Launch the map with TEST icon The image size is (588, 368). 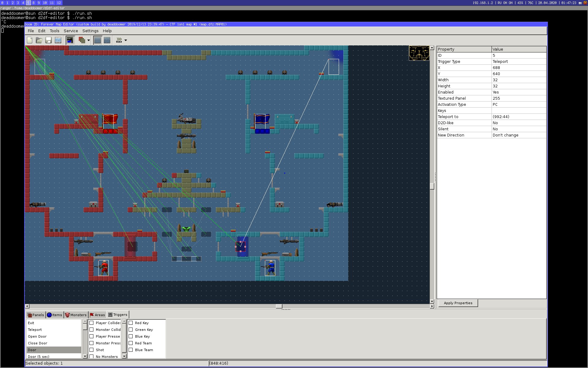point(119,40)
